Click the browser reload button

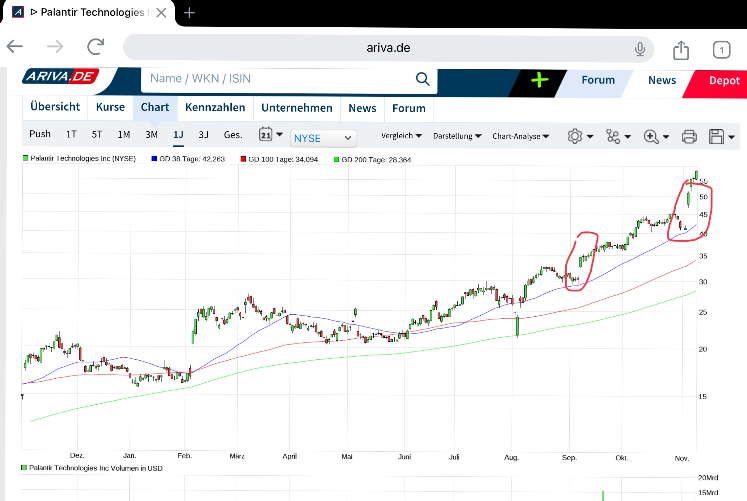[96, 47]
